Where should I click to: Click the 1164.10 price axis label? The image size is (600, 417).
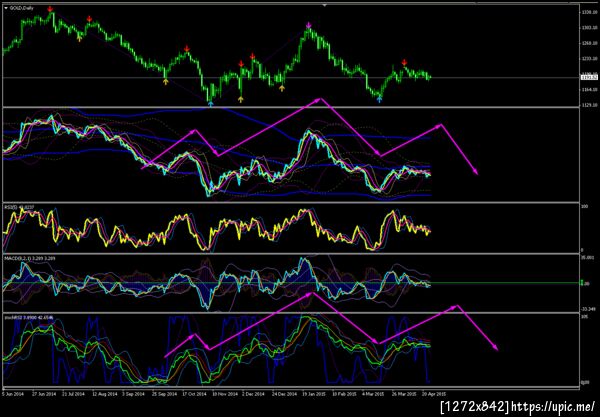589,90
